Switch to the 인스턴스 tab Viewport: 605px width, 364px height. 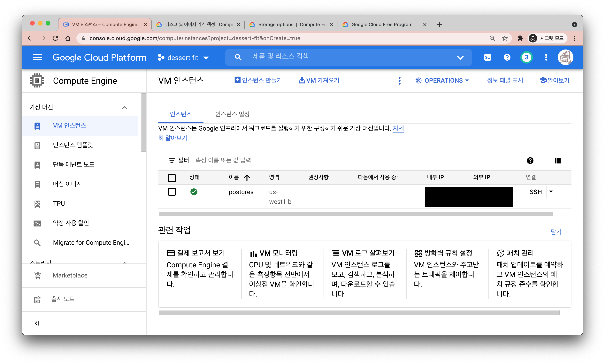pyautogui.click(x=180, y=114)
